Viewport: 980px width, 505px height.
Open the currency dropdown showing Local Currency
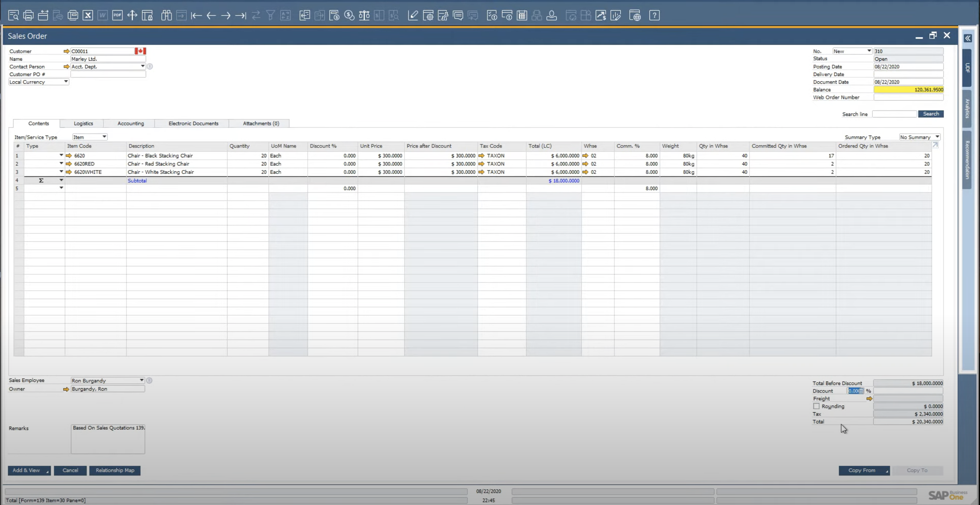65,82
